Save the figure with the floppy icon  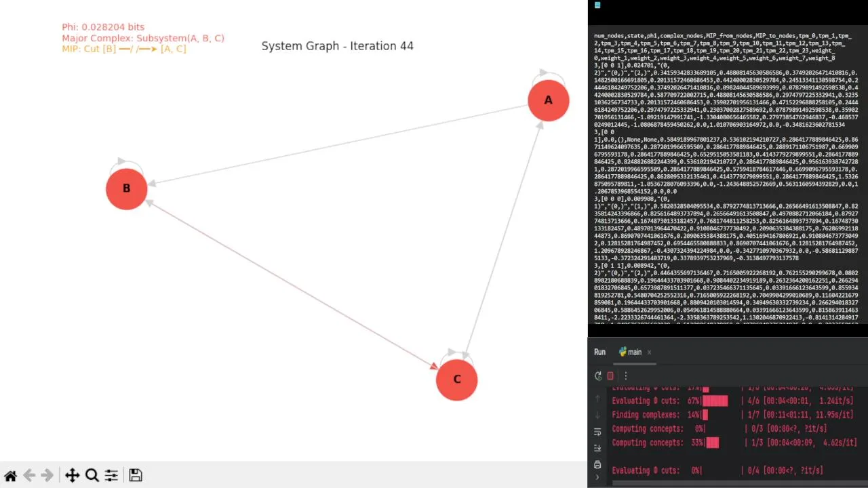click(136, 476)
